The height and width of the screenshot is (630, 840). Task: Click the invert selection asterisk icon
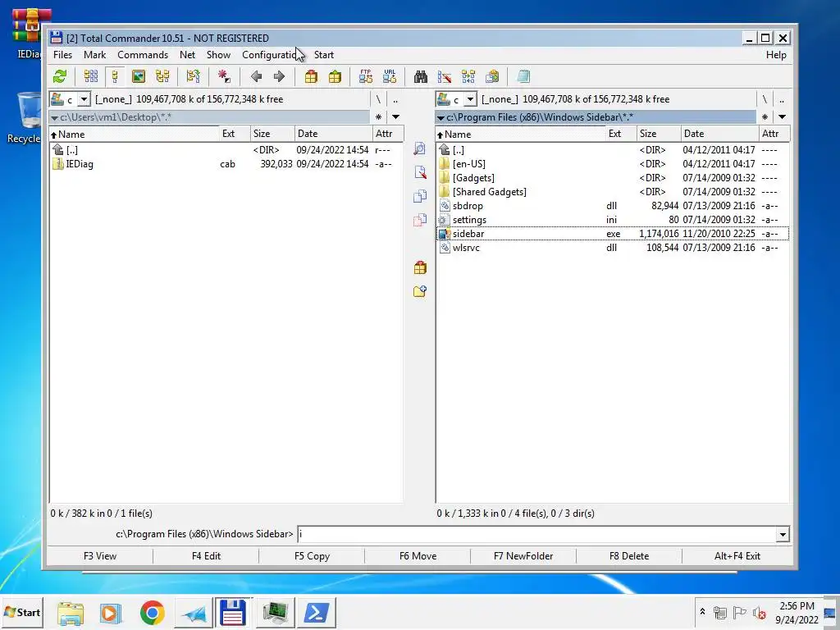point(224,76)
